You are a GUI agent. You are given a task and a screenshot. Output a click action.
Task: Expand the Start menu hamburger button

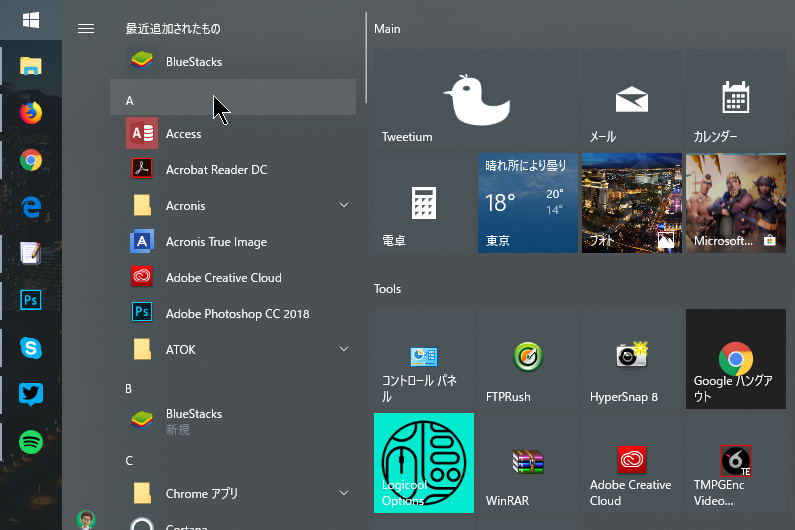[86, 29]
